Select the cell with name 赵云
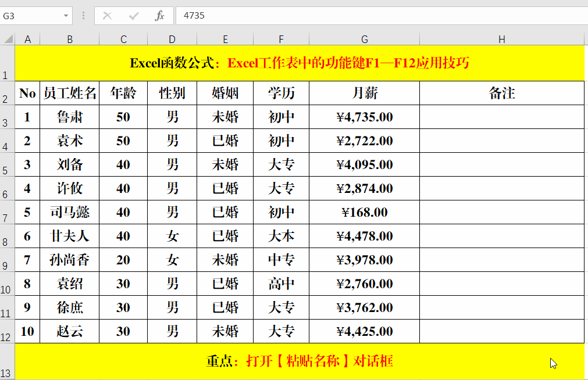Screen dimensions: 588x380 [x=70, y=331]
